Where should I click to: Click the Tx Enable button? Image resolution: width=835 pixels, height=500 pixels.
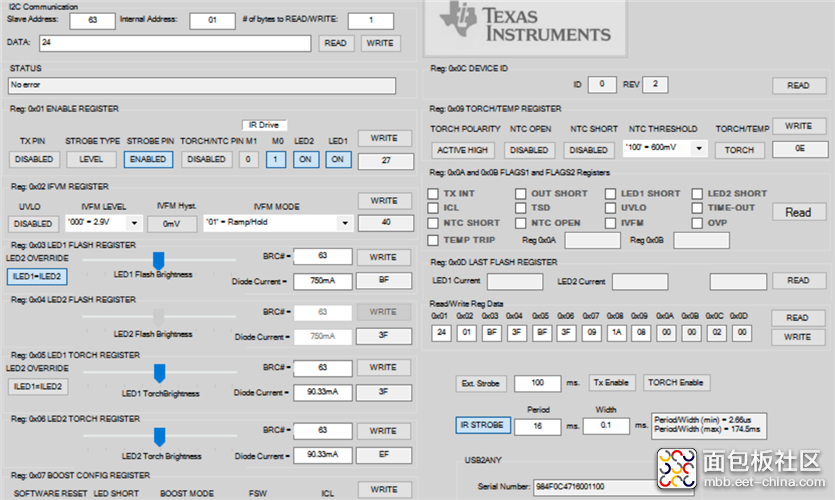pos(611,383)
